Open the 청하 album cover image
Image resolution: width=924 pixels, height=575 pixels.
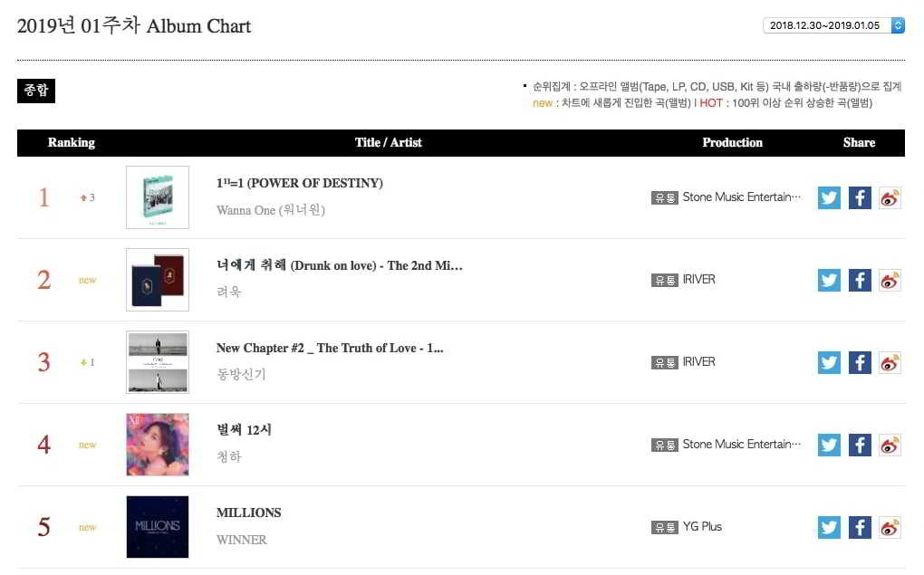158,445
